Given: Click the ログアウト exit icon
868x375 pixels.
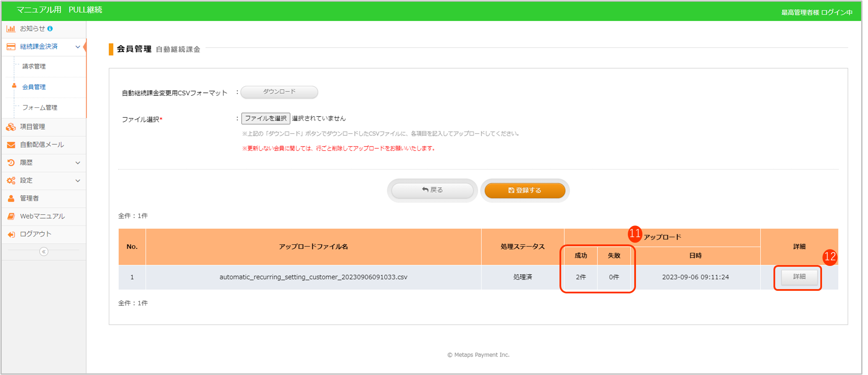Looking at the screenshot, I should 11,234.
